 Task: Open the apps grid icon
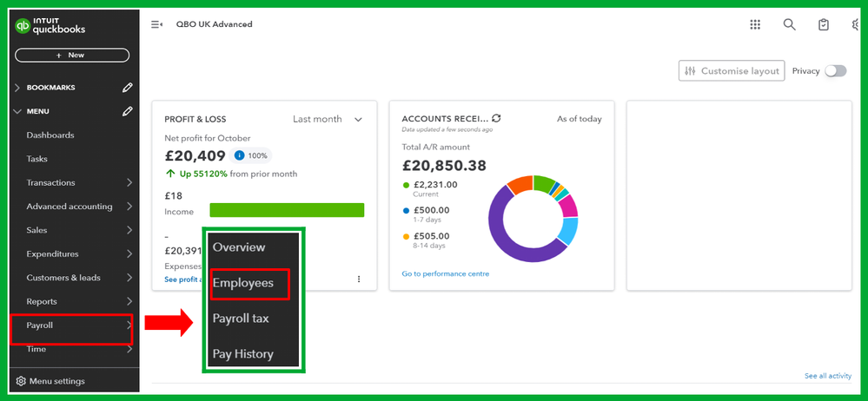pos(755,24)
